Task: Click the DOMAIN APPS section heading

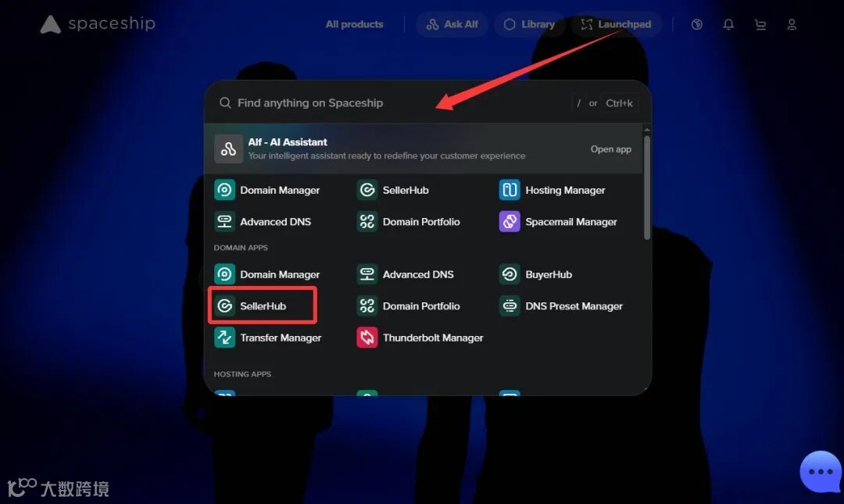Action: [241, 248]
